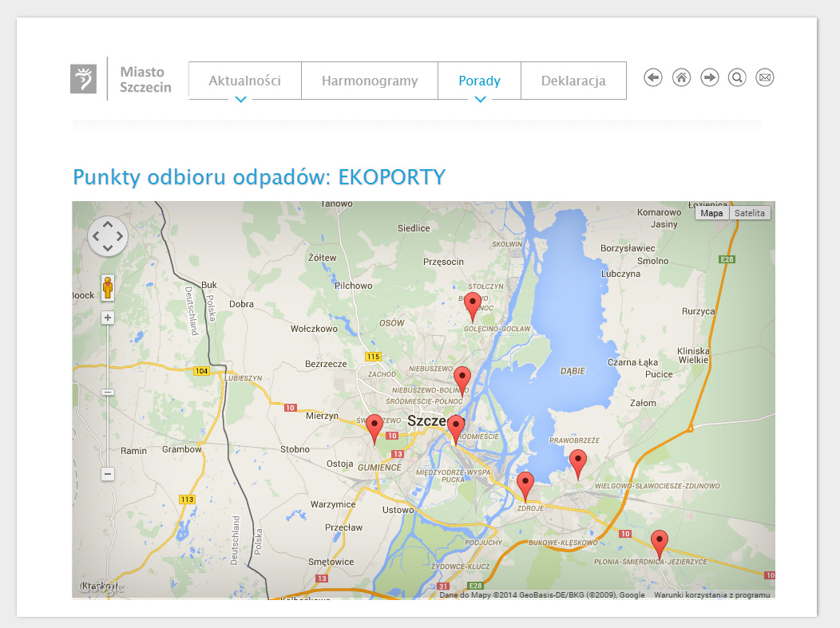
Task: Click the Dobra label on map
Action: pos(242,304)
